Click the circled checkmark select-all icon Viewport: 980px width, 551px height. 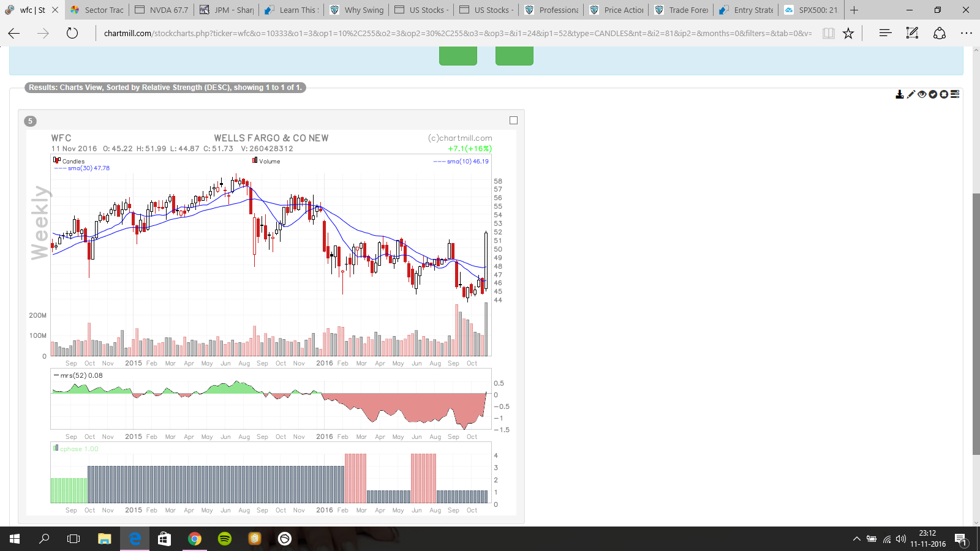click(933, 94)
